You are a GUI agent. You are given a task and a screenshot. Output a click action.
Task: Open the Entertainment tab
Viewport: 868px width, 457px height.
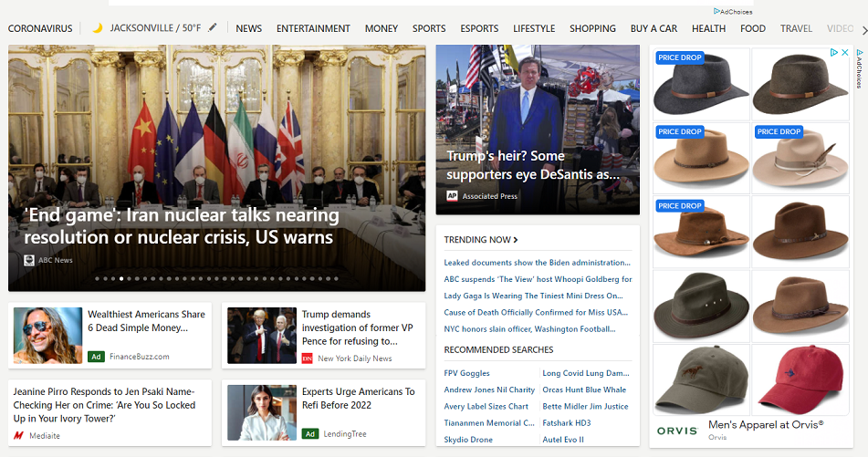[313, 28]
